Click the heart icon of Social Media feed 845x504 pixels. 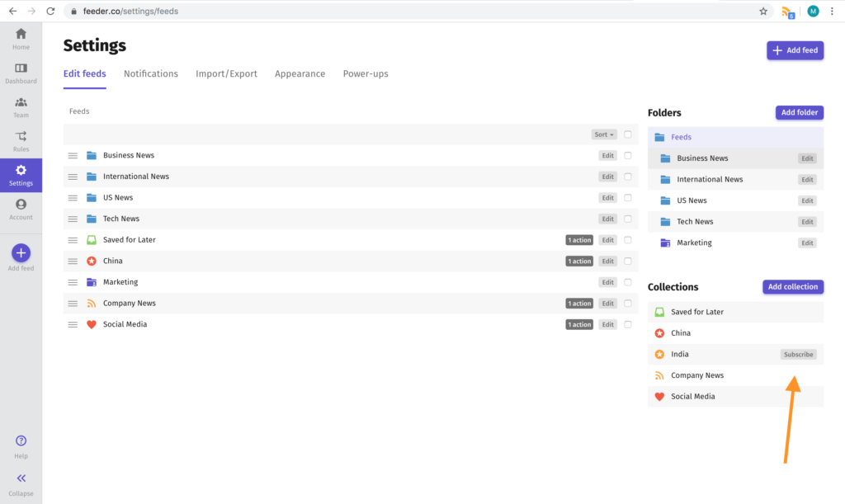tap(92, 324)
